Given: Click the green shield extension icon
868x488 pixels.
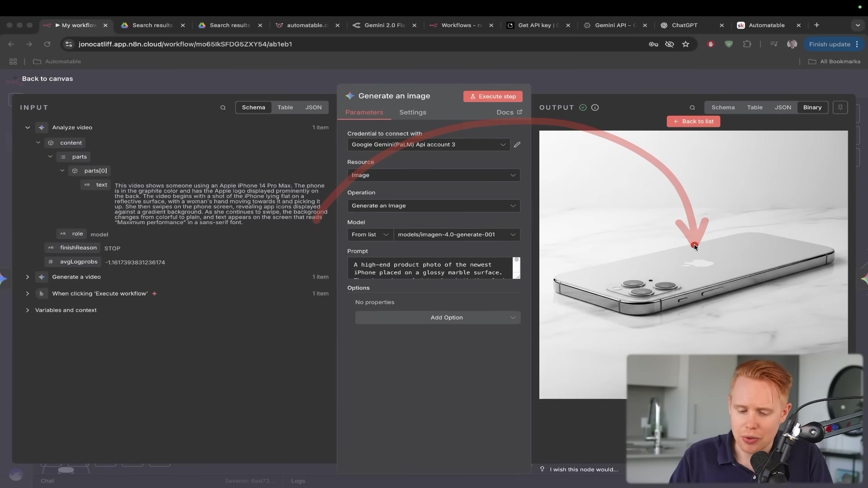Looking at the screenshot, I should tap(729, 44).
